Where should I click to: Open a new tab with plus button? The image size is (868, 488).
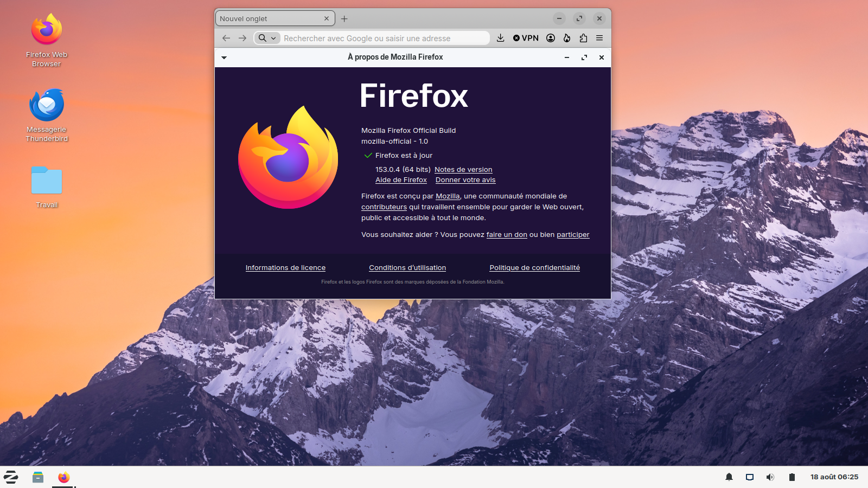[344, 18]
